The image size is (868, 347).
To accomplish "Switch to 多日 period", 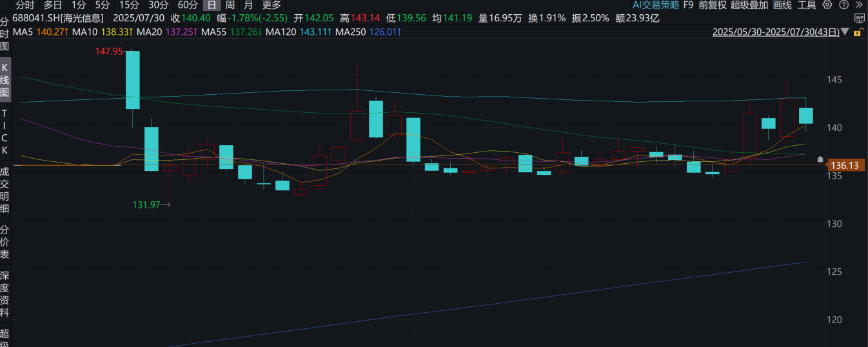I will [x=53, y=5].
